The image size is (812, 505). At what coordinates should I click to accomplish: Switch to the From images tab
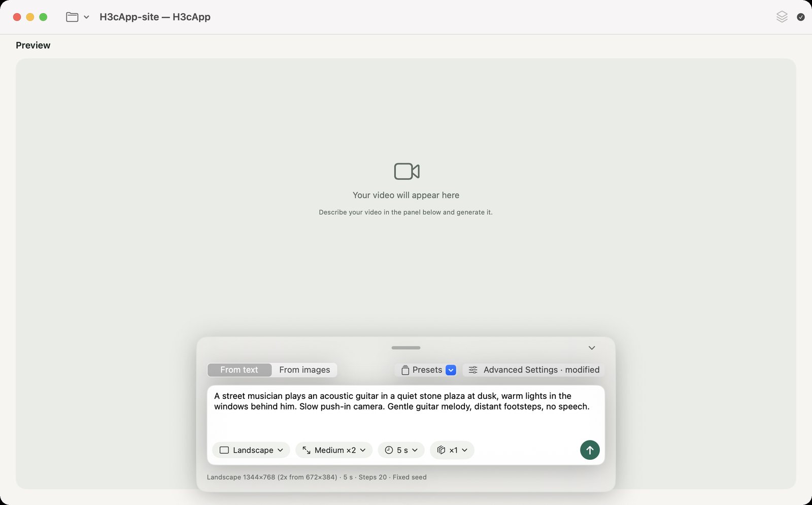tap(304, 370)
